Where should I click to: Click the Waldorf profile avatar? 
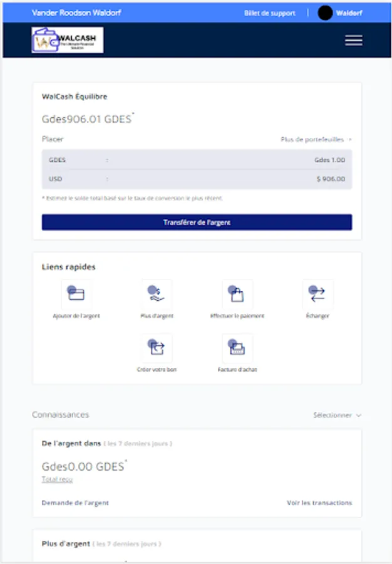coord(325,13)
